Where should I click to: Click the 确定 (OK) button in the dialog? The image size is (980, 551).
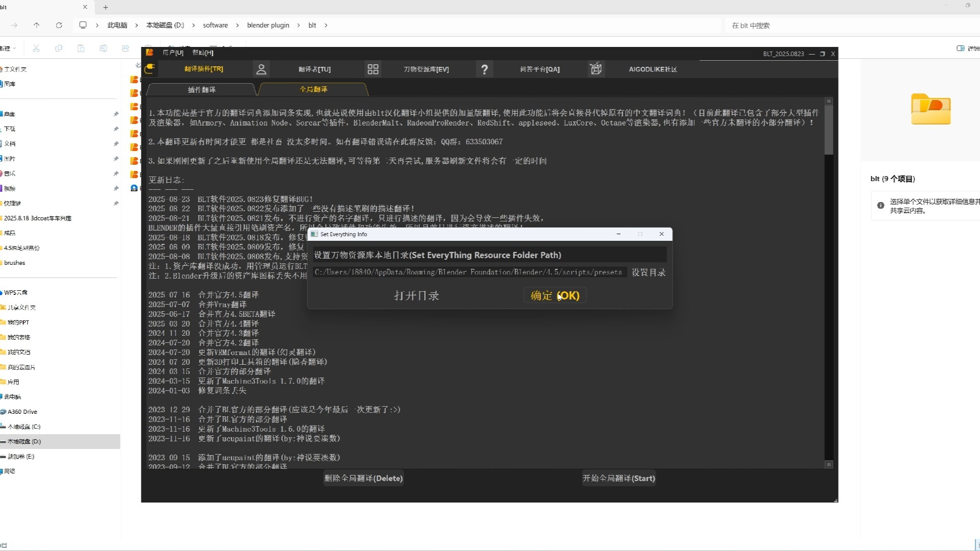tap(555, 295)
